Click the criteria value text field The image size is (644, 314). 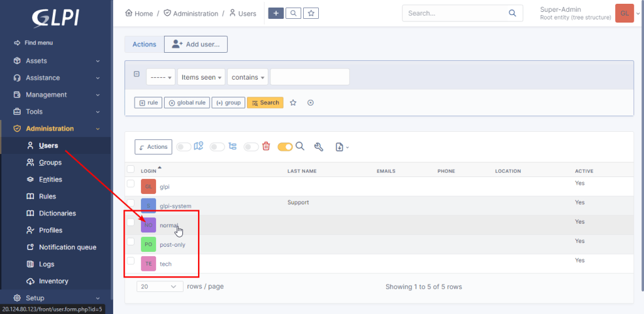[309, 77]
